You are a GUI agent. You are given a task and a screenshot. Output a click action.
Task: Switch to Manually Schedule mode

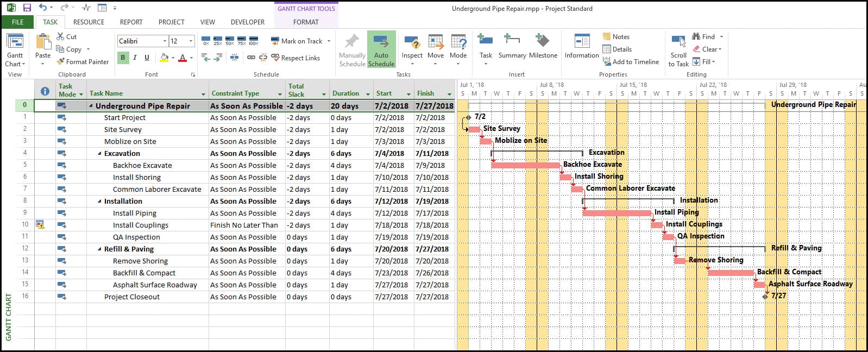click(x=352, y=50)
